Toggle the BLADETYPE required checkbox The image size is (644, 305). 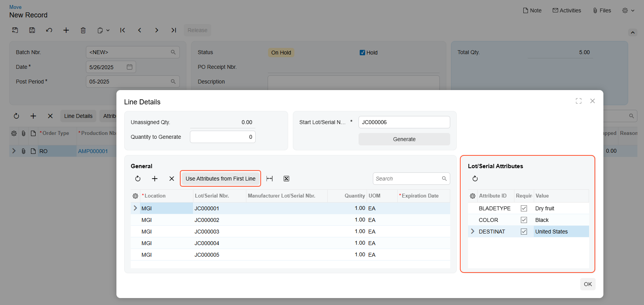tap(524, 208)
